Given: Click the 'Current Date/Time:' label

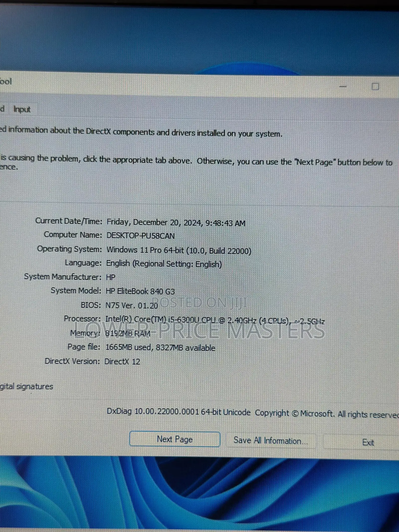Looking at the screenshot, I should click(69, 221).
